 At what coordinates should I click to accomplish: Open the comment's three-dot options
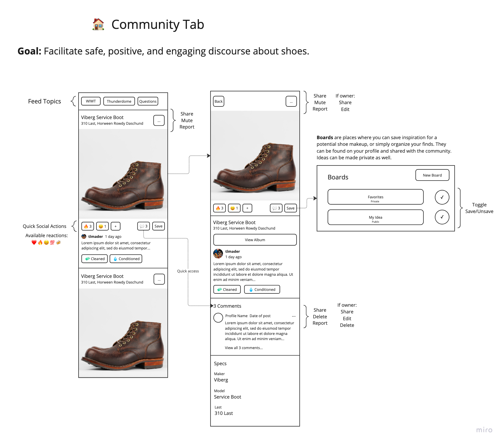(x=294, y=316)
